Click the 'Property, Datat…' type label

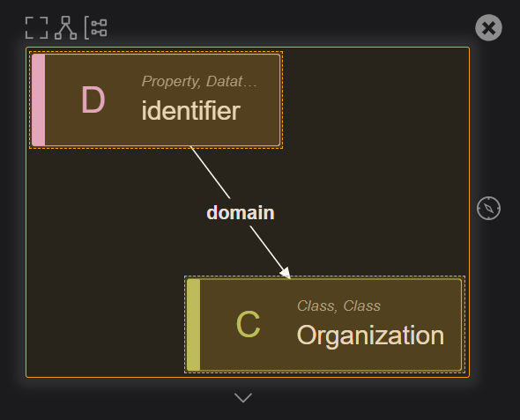(199, 81)
